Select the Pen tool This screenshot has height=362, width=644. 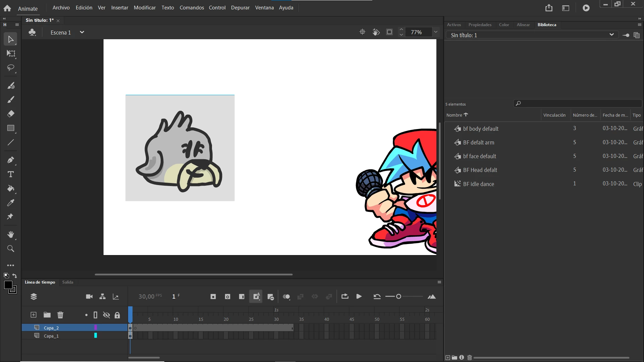coord(11,160)
